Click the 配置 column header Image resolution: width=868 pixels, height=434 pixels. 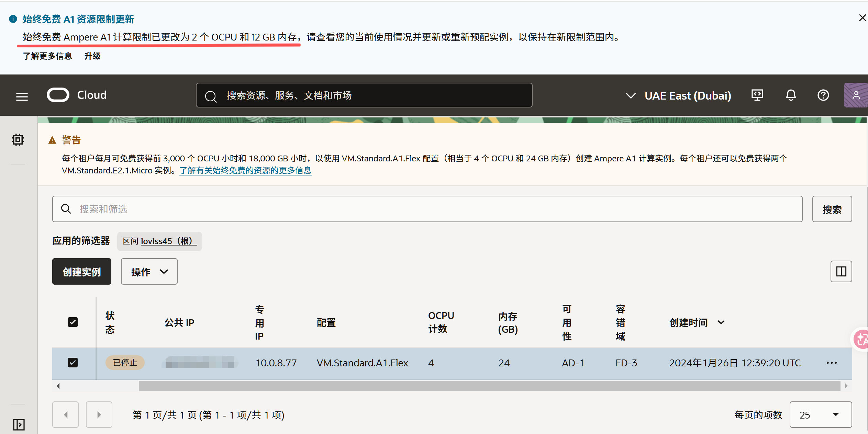click(x=326, y=322)
